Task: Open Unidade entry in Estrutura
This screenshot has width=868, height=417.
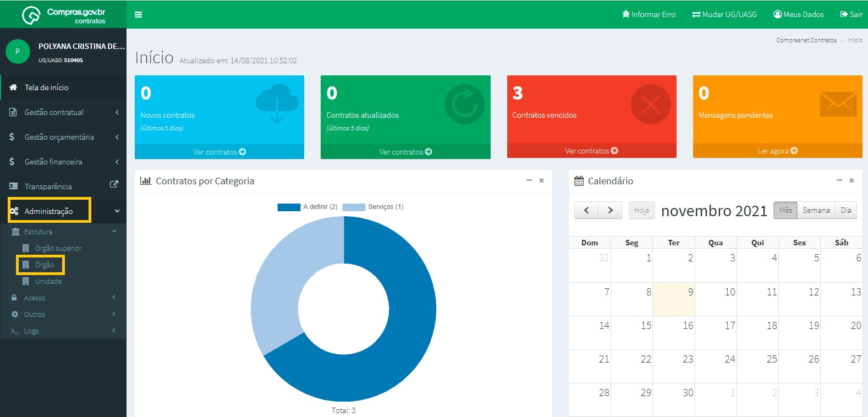Action: (x=48, y=281)
